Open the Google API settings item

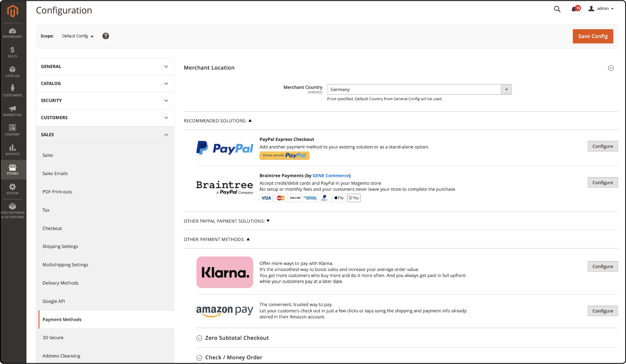tap(54, 301)
